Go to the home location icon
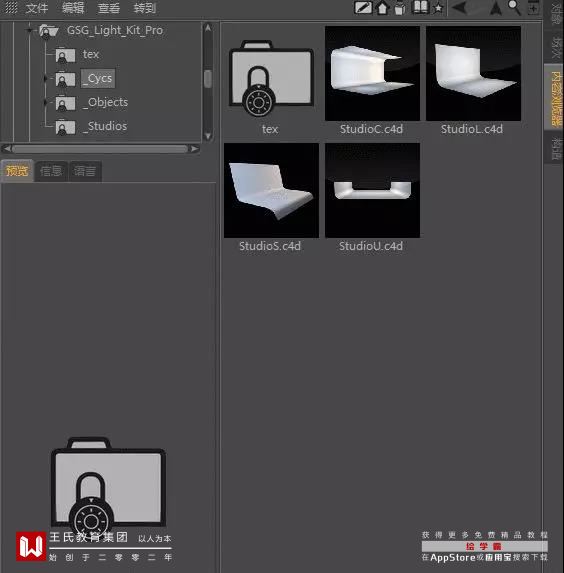Image resolution: width=564 pixels, height=573 pixels. click(x=382, y=8)
